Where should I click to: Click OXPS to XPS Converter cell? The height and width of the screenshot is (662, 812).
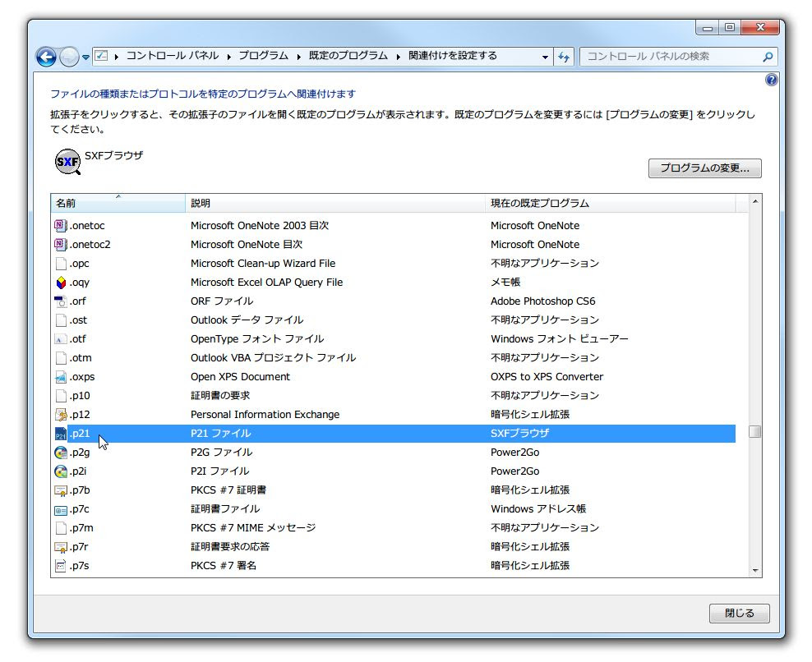pos(547,377)
